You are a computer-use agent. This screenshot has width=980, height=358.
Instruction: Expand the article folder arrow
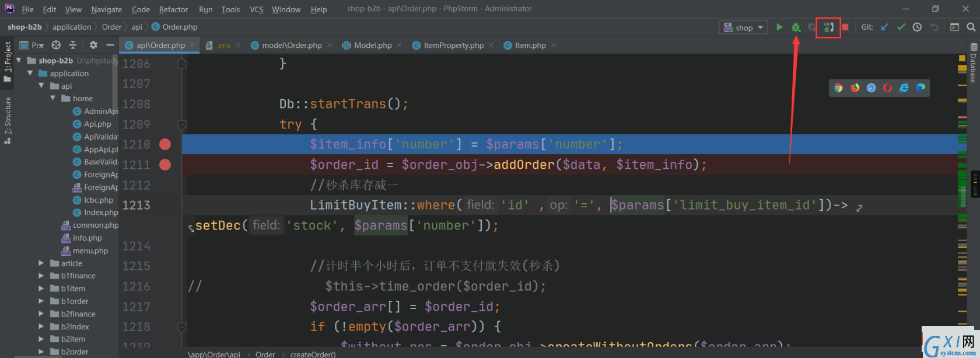(x=41, y=263)
